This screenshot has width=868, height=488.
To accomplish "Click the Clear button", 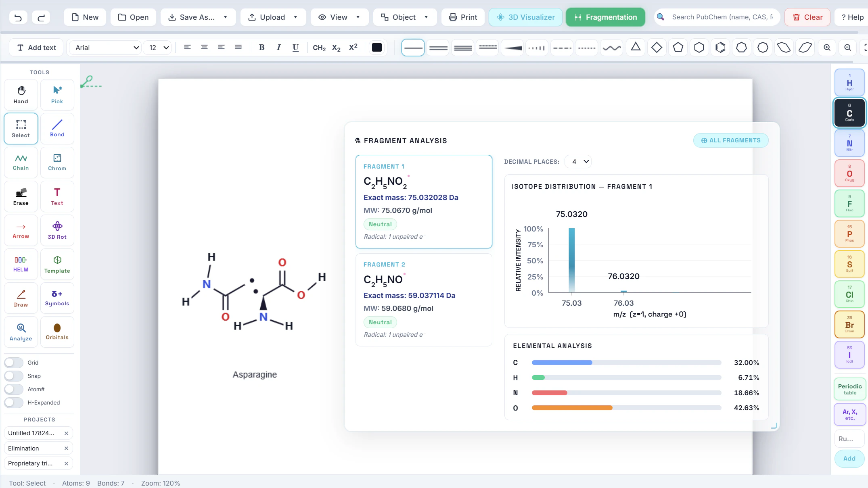I will 807,17.
